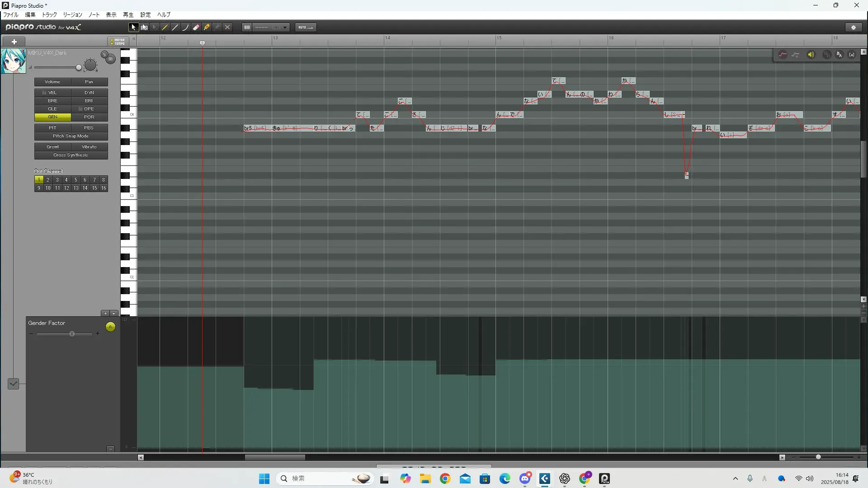Solo the MIKU_V4X_Dark track
This screenshot has width=868, height=488.
(104, 55)
